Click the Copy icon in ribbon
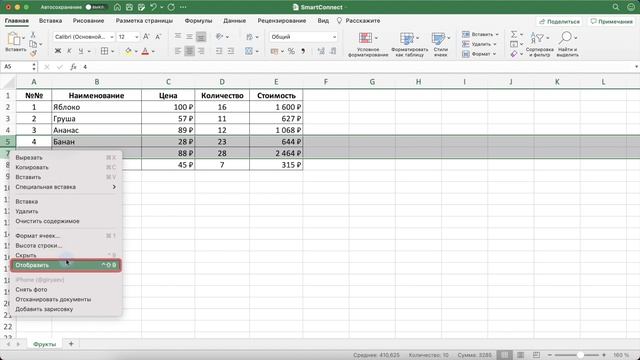Viewport: 640px width, 360px height. coord(33,44)
